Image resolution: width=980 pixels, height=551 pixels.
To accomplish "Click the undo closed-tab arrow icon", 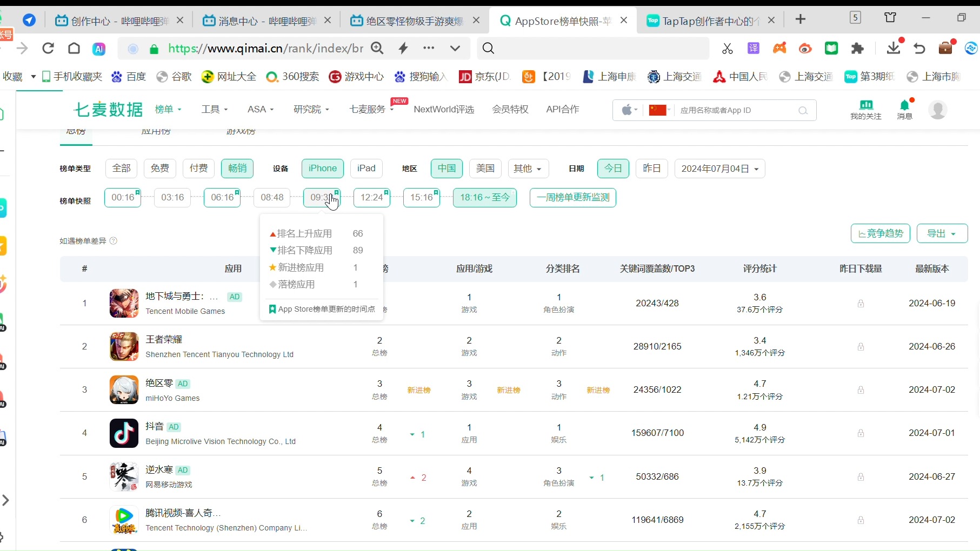I will point(919,49).
